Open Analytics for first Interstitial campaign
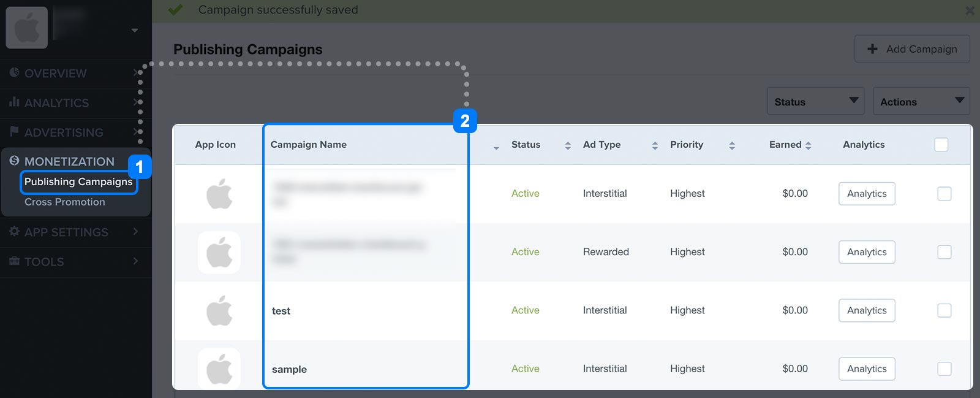The width and height of the screenshot is (980, 398). pyautogui.click(x=867, y=194)
